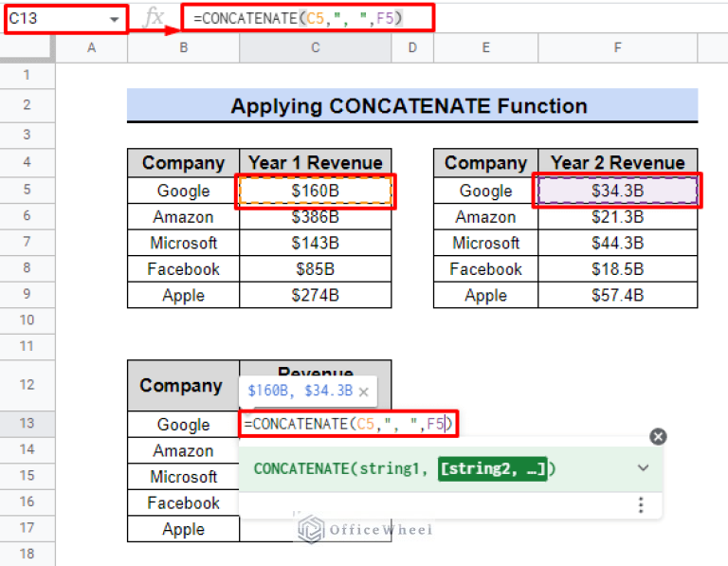
Task: Select row 1 header
Action: [27, 75]
